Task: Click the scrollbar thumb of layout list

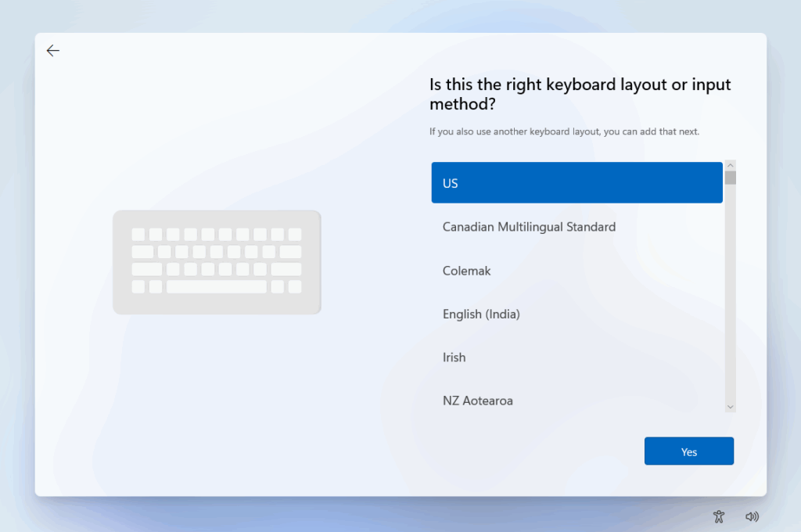Action: 730,178
